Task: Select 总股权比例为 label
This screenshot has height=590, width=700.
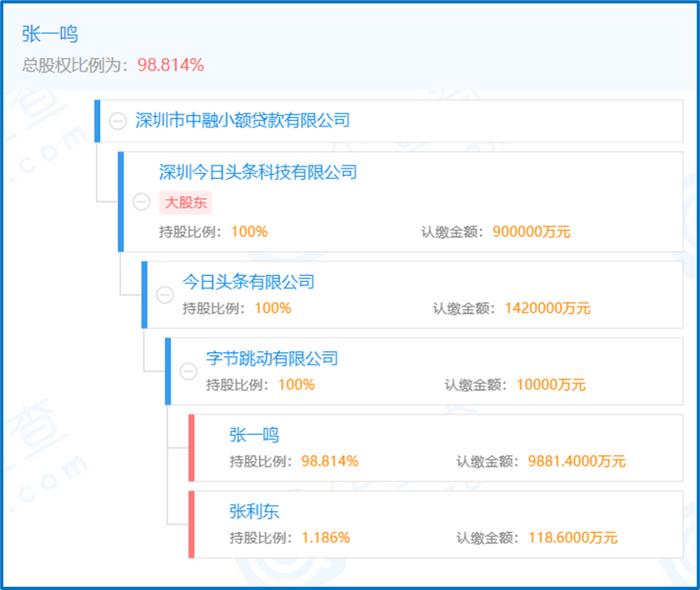Action: coord(75,65)
